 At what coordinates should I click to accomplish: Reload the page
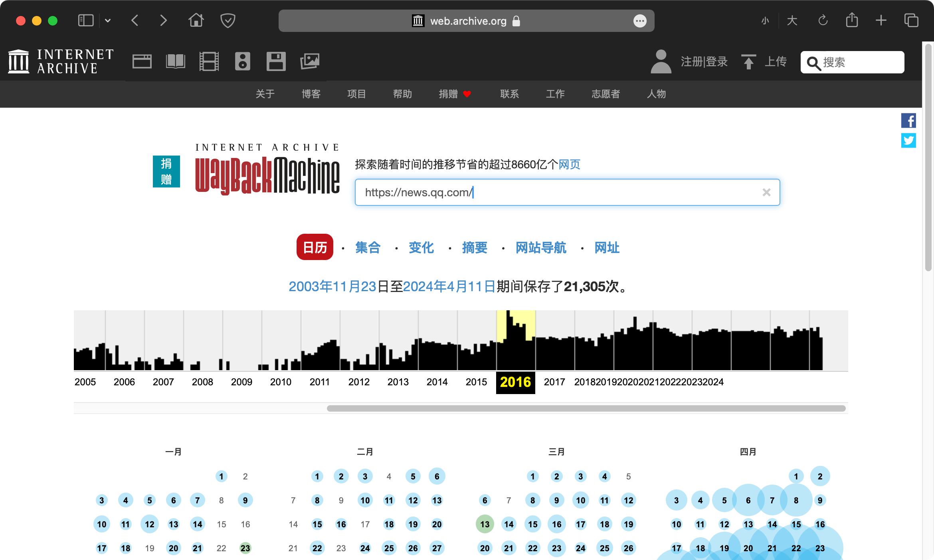point(823,20)
